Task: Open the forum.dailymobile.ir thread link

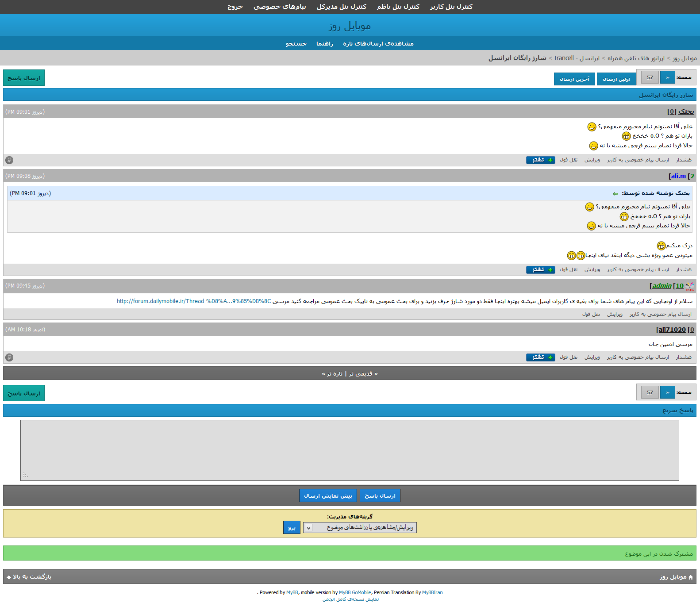Action: pyautogui.click(x=194, y=301)
